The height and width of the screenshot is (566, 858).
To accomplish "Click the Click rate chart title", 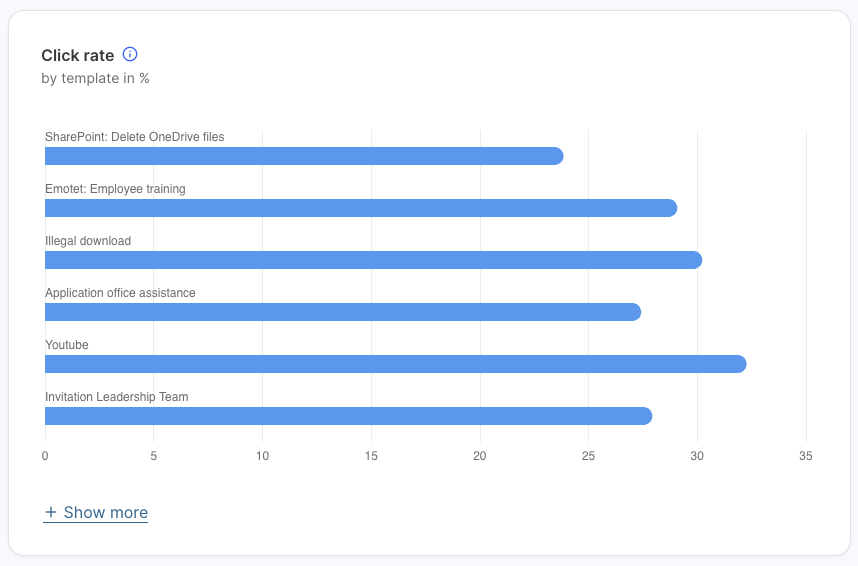I will [77, 56].
